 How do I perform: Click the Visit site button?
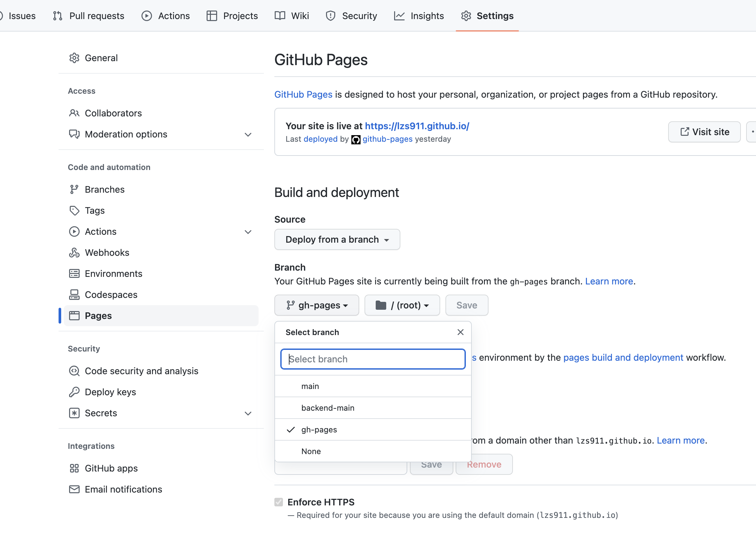(x=704, y=132)
